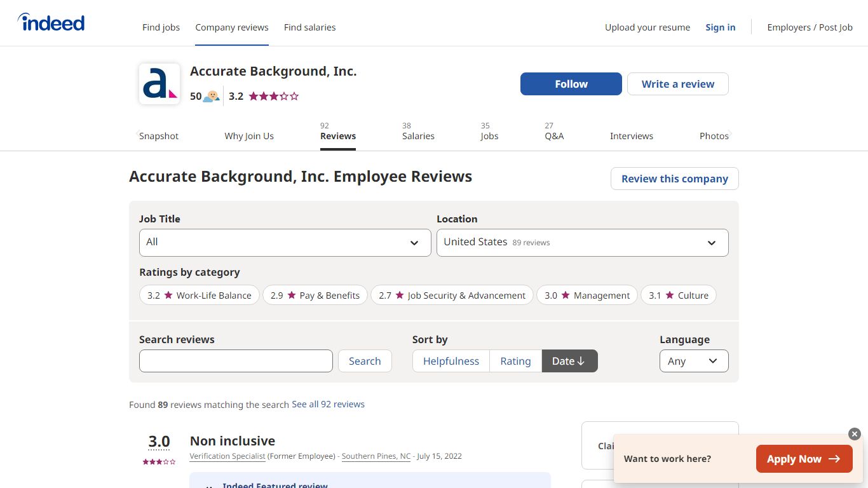The height and width of the screenshot is (488, 868).
Task: Open the Q&A tab
Action: 554,132
